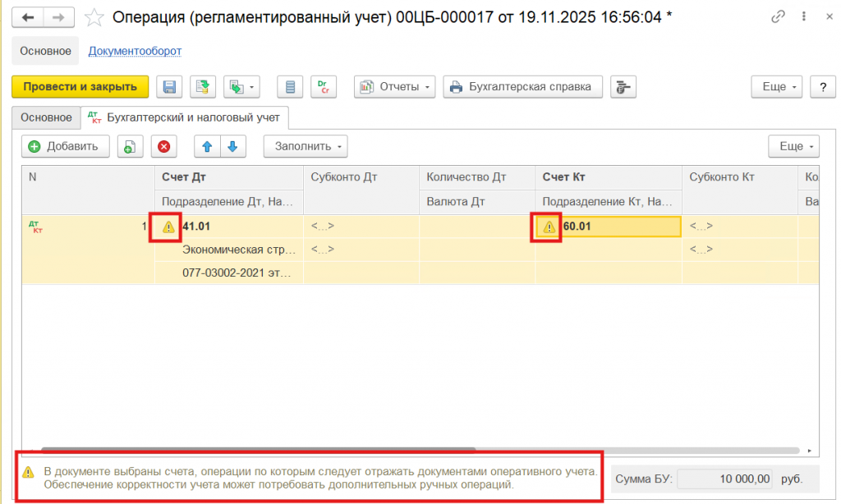Click the second Субконто Дт <...> cell
Image resolution: width=841 pixels, height=504 pixels.
click(x=361, y=250)
